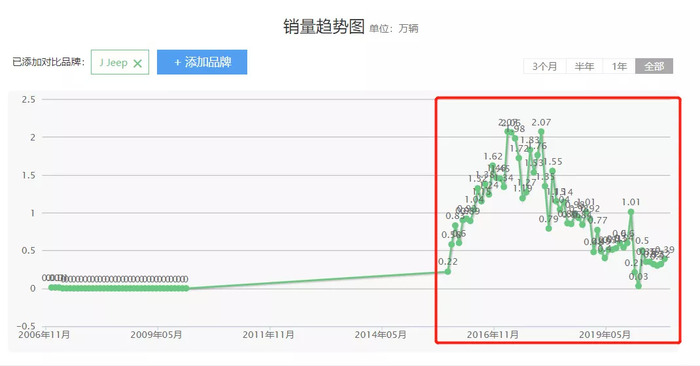Select the 3个月 time range tab
This screenshot has width=700, height=366.
pyautogui.click(x=545, y=67)
